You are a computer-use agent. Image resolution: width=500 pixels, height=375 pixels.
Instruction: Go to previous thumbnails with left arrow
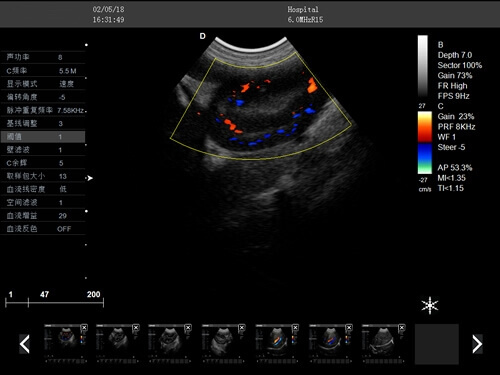25,344
